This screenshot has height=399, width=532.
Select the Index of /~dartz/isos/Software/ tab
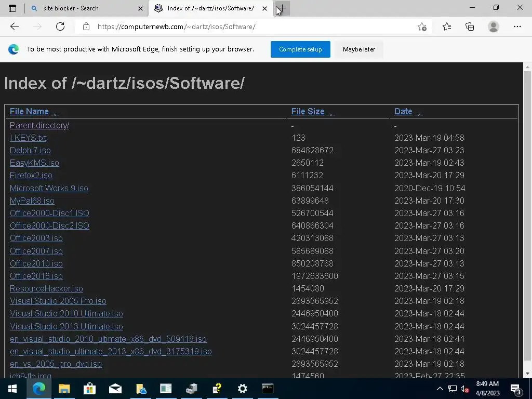(211, 8)
